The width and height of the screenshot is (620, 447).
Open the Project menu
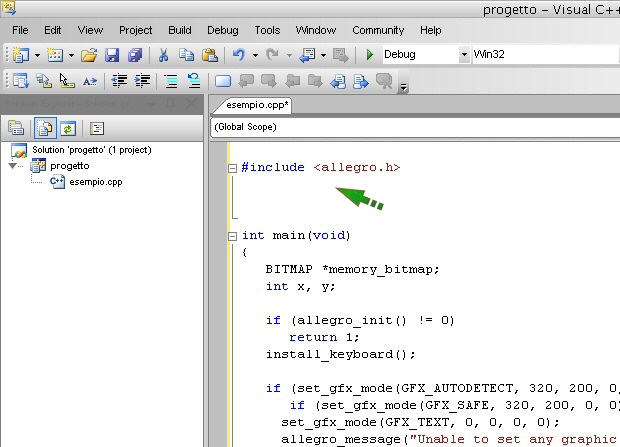(136, 30)
